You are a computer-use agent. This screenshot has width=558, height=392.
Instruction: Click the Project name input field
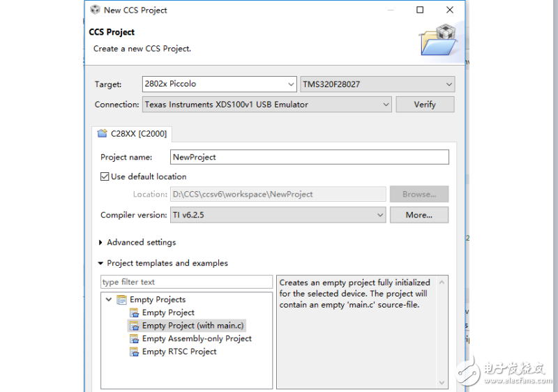(x=309, y=157)
